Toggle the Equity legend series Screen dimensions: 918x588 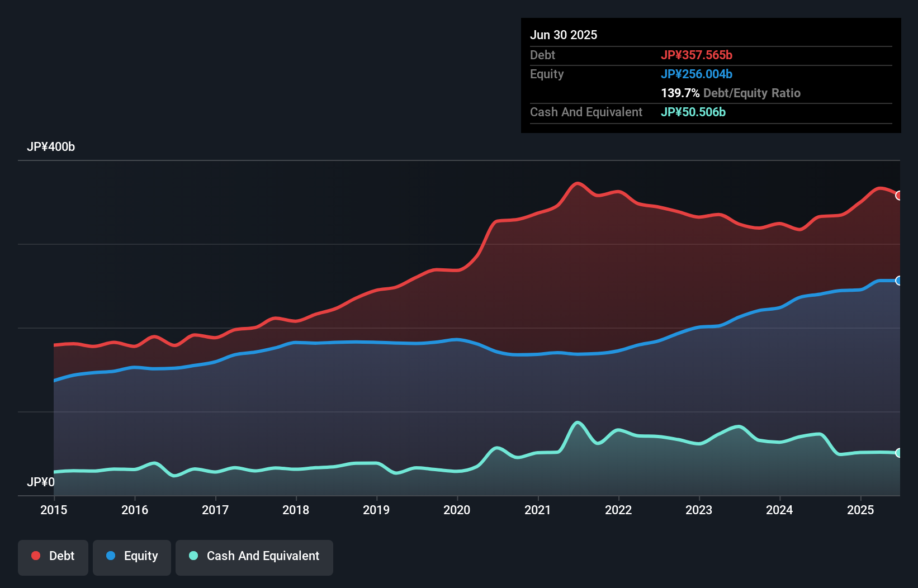tap(132, 556)
